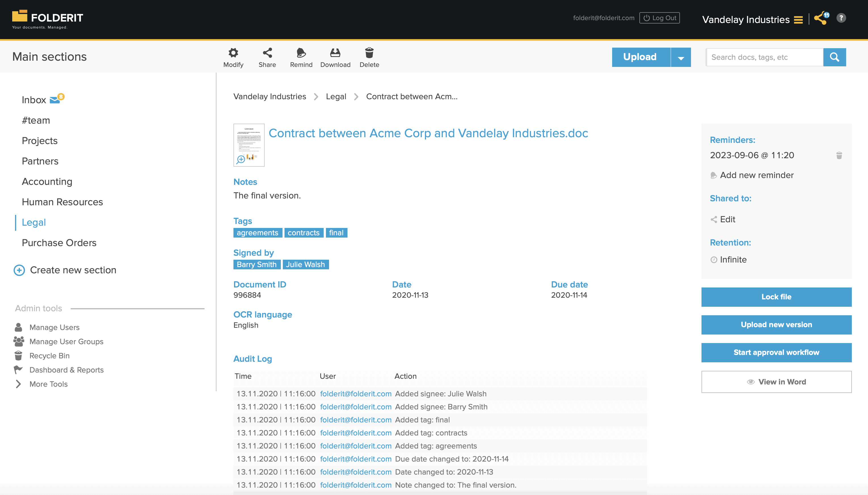Open Manage Users admin link
Image resolution: width=868 pixels, height=495 pixels.
[54, 327]
